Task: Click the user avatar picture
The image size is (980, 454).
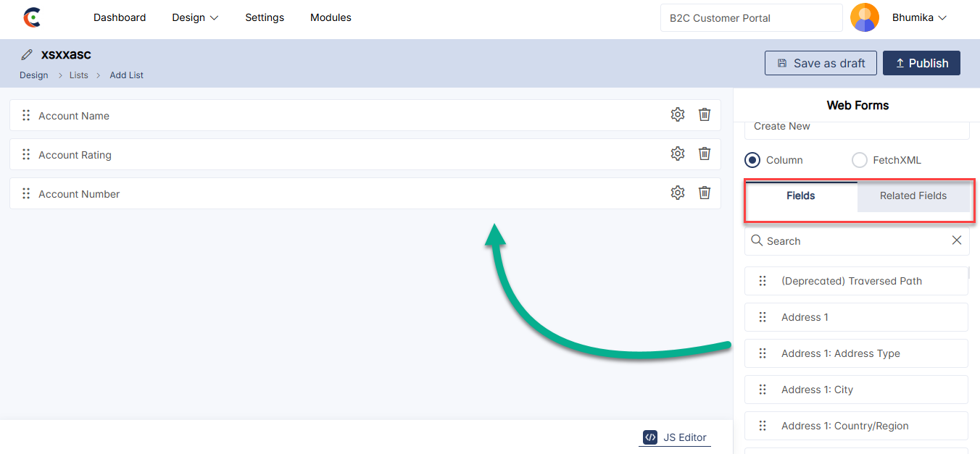Action: pos(864,17)
